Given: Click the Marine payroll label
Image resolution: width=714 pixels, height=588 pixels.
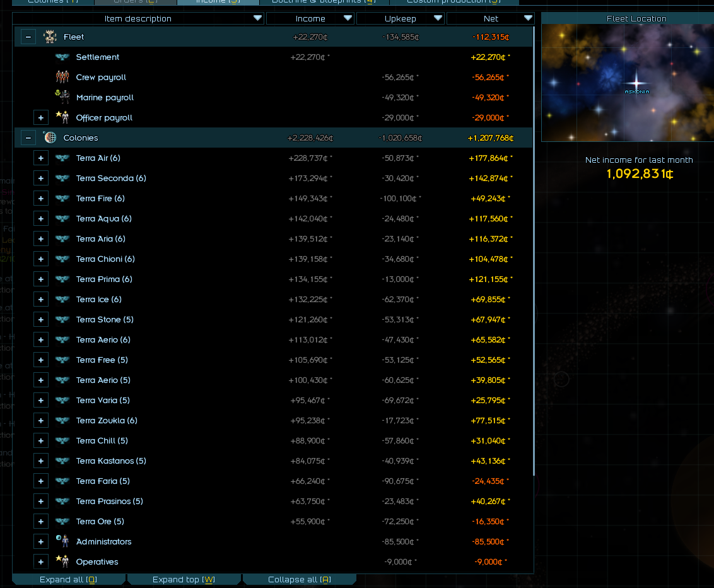Looking at the screenshot, I should click(x=105, y=97).
